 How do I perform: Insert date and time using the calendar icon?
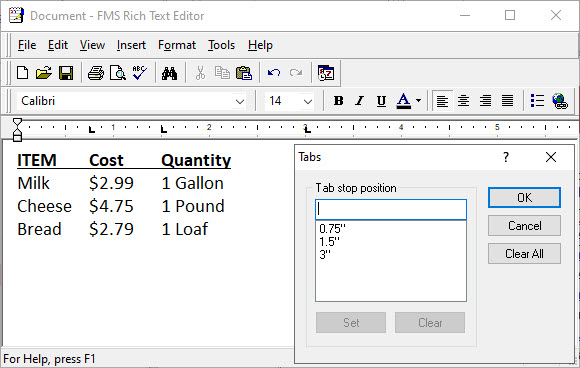326,73
